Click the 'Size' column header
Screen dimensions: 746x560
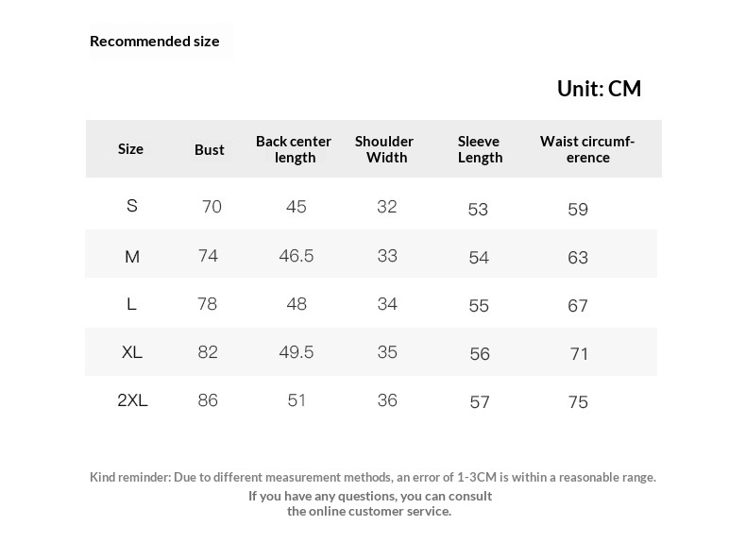130,148
